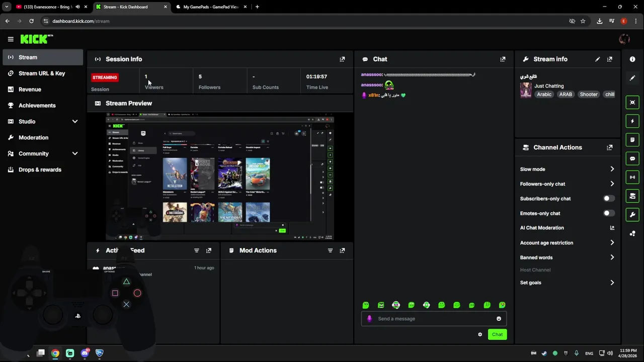Insert the last green emote with heart eyes
Screen dimensions: 644x362
click(502, 305)
